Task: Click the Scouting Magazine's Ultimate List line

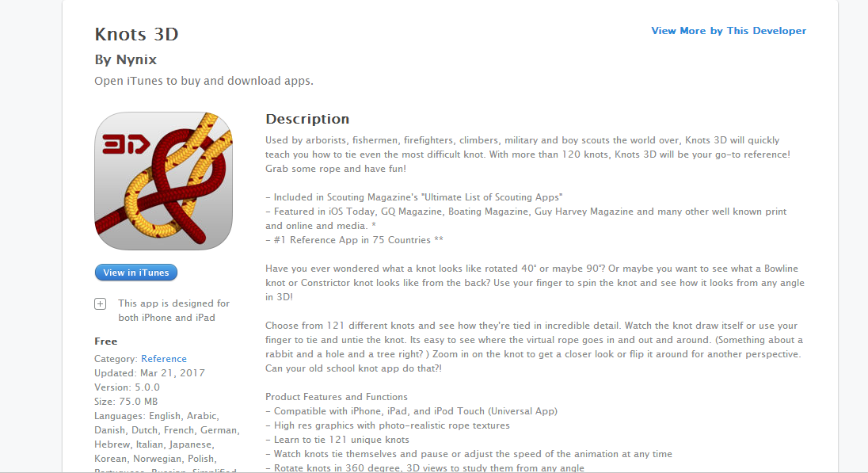Action: (x=414, y=197)
